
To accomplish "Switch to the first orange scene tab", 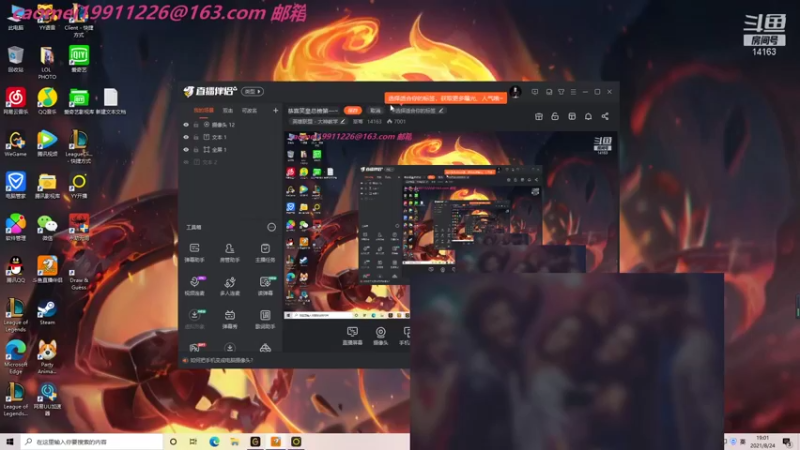I will coord(204,110).
